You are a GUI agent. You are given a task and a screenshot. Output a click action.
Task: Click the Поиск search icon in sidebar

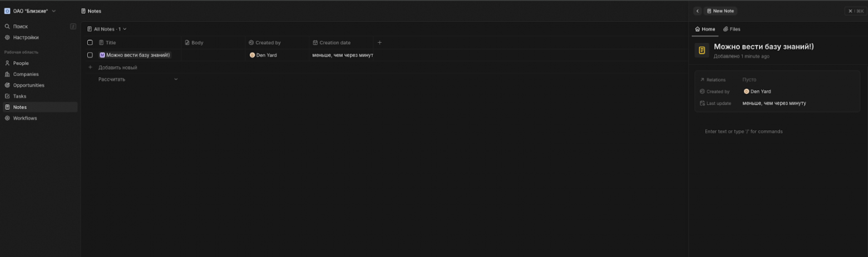pos(7,26)
